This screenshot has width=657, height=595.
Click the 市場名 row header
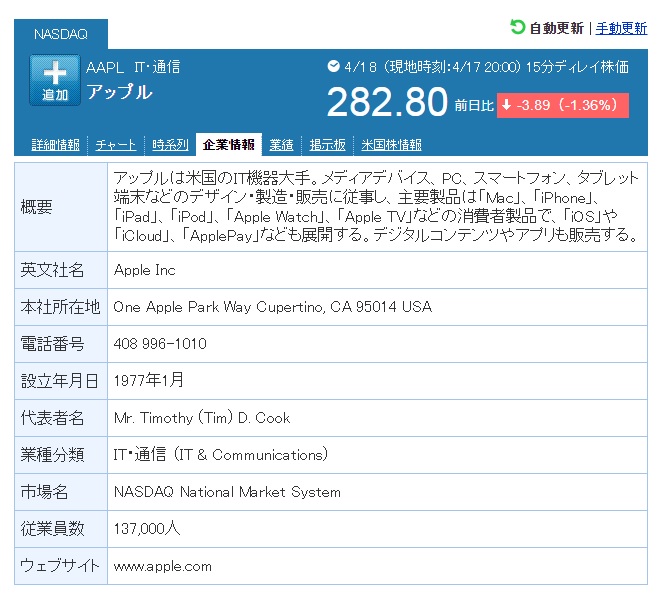[61, 492]
